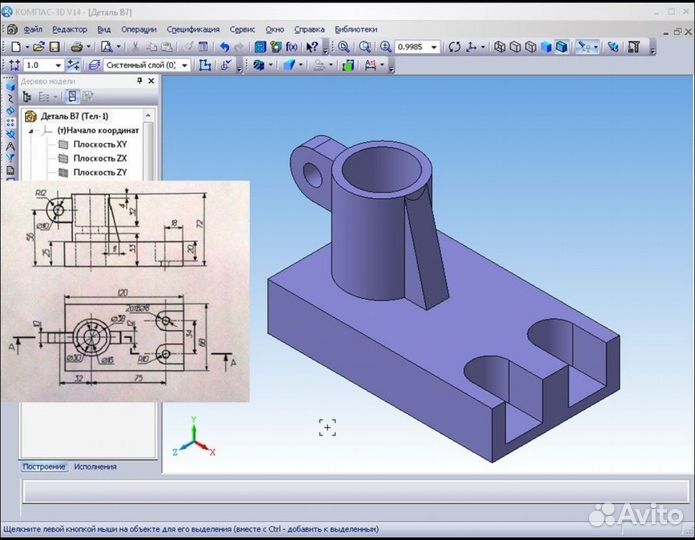The height and width of the screenshot is (540, 695).
Task: Open the Операции menu
Action: click(x=139, y=29)
